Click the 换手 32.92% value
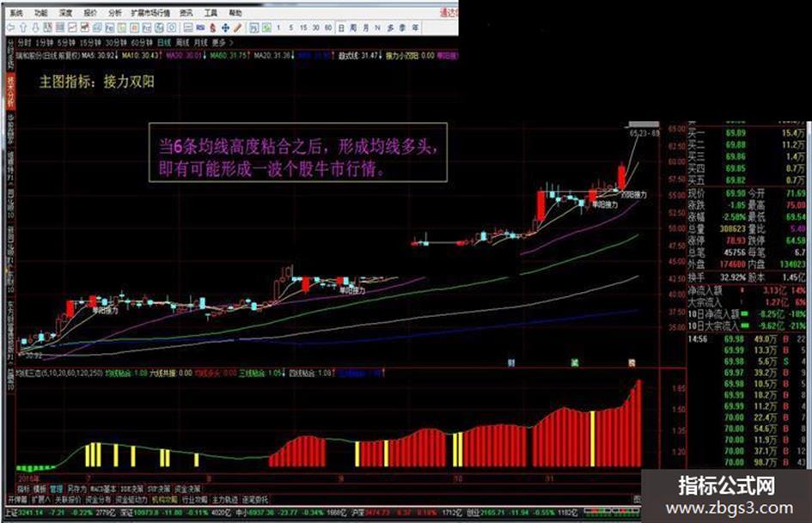 click(733, 277)
